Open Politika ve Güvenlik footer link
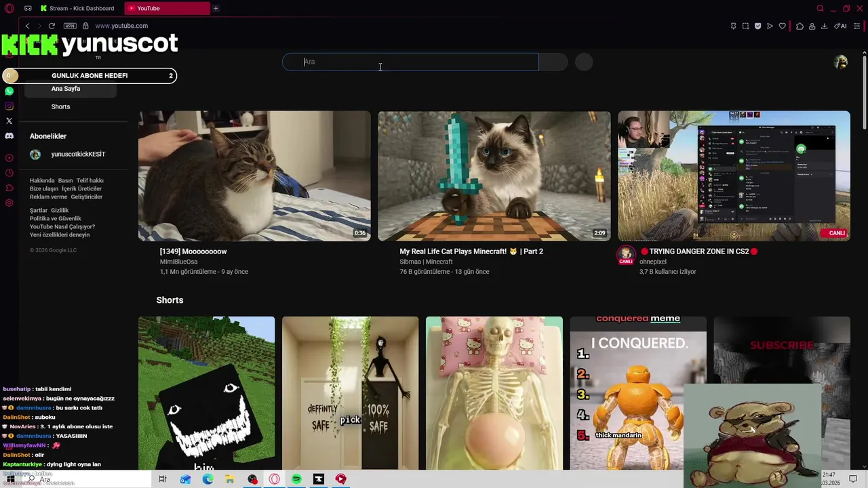Image resolution: width=868 pixels, height=488 pixels. click(56, 219)
